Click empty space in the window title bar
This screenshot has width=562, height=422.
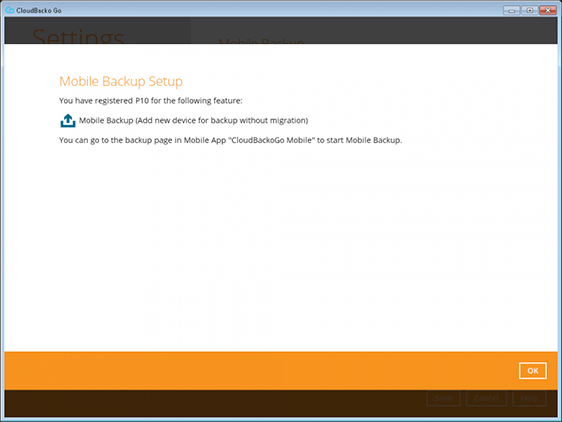click(280, 10)
